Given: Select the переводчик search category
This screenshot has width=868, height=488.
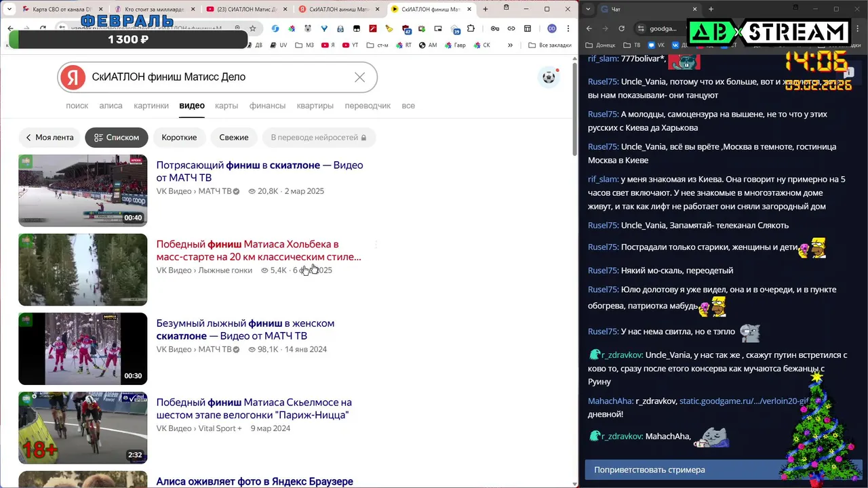Looking at the screenshot, I should click(368, 106).
